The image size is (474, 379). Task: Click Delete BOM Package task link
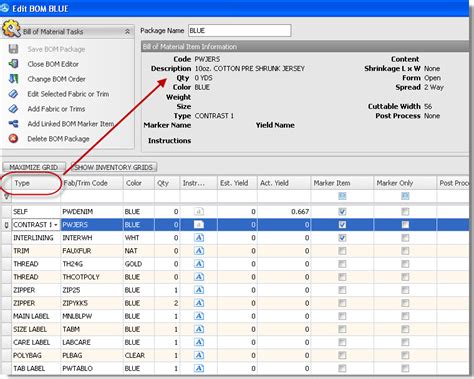58,139
